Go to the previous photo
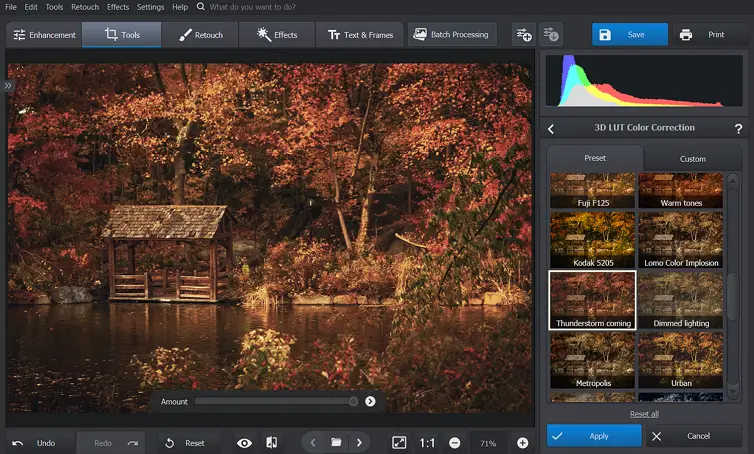This screenshot has width=754, height=454. coord(313,442)
